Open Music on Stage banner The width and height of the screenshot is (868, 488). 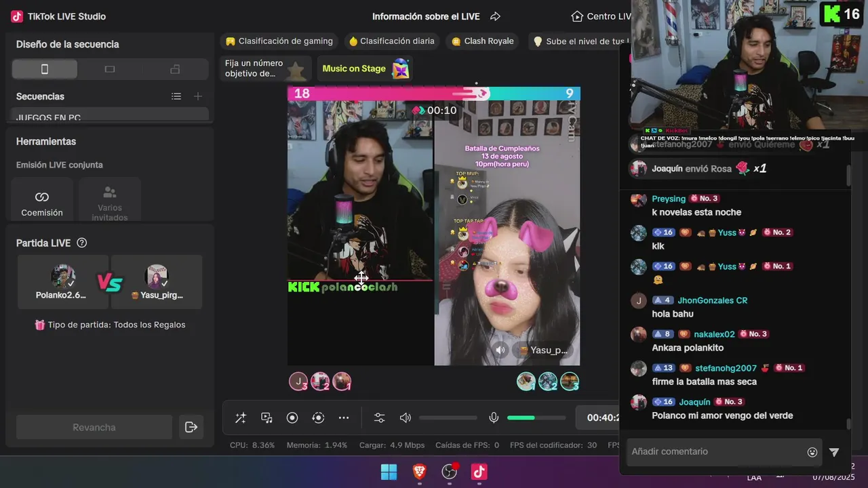(365, 68)
